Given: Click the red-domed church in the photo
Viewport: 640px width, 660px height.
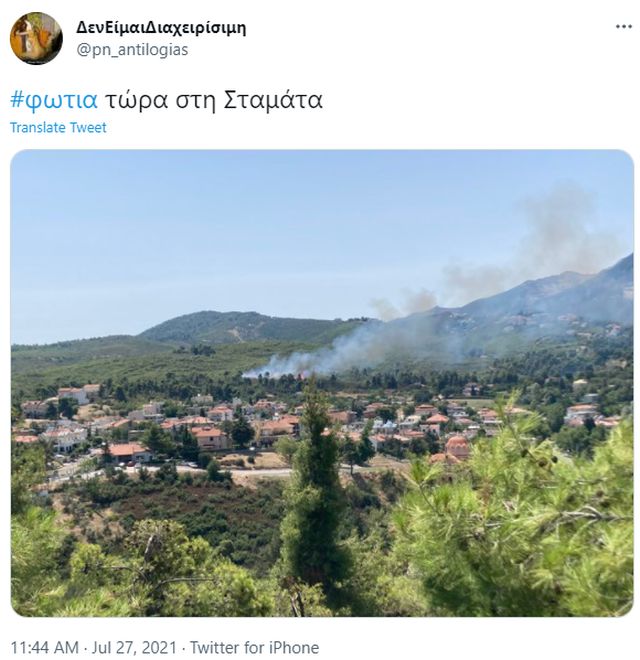Looking at the screenshot, I should click(456, 447).
